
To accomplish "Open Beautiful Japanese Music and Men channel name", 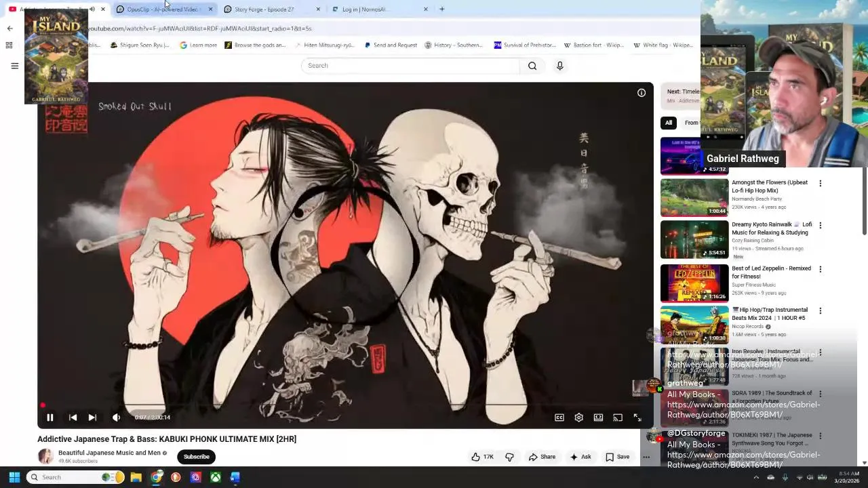I will [109, 453].
